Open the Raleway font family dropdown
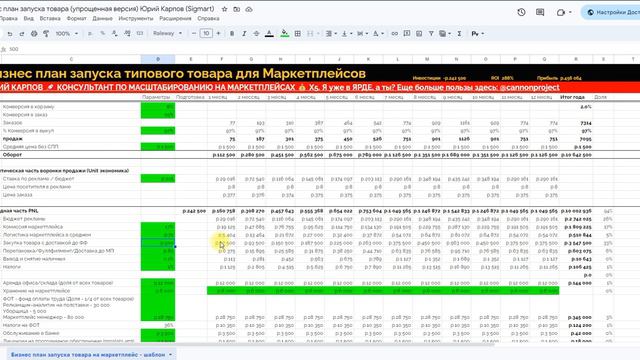 coord(167,33)
